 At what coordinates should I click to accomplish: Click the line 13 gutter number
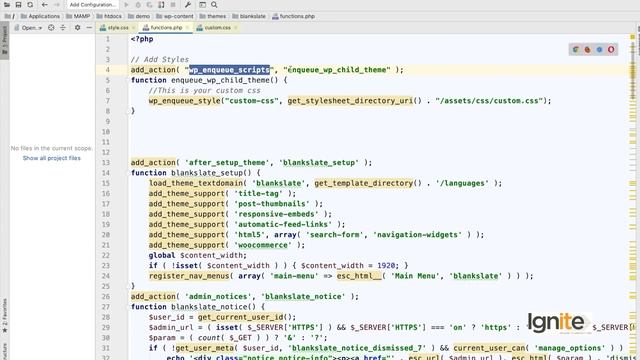(106, 162)
